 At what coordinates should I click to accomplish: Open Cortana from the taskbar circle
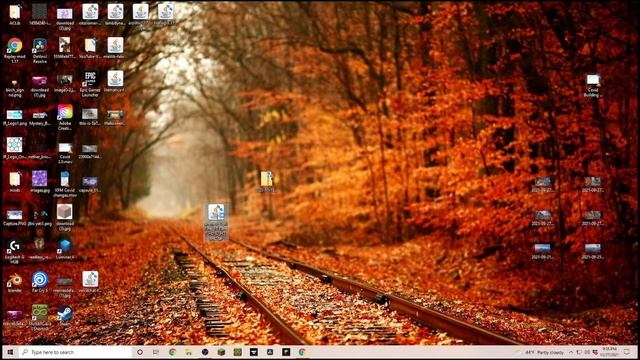[x=140, y=352]
